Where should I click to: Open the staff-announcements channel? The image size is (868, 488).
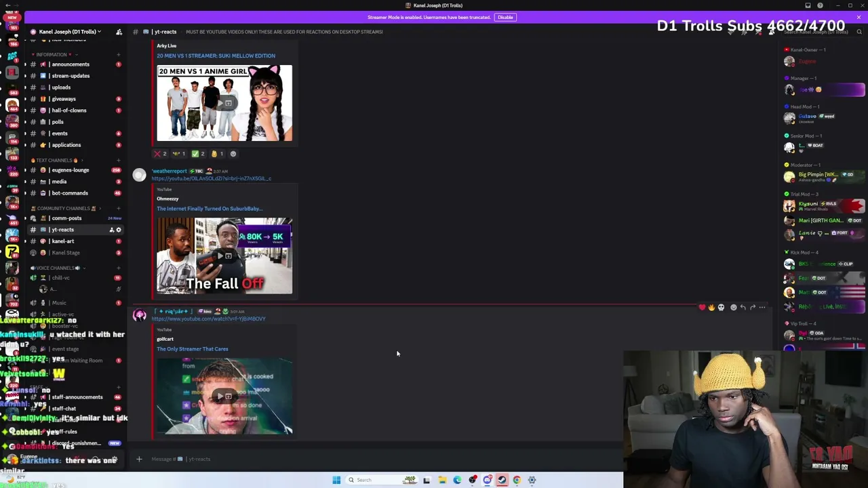pyautogui.click(x=76, y=397)
